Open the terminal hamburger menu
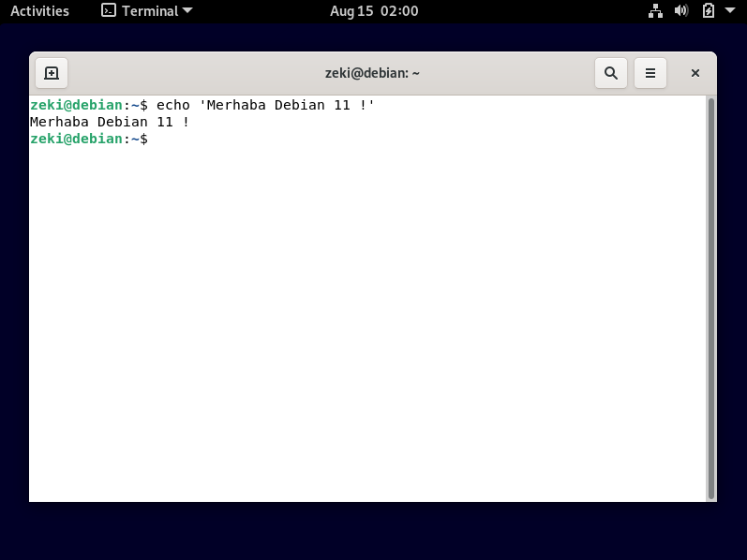Image resolution: width=747 pixels, height=560 pixels. tap(650, 73)
